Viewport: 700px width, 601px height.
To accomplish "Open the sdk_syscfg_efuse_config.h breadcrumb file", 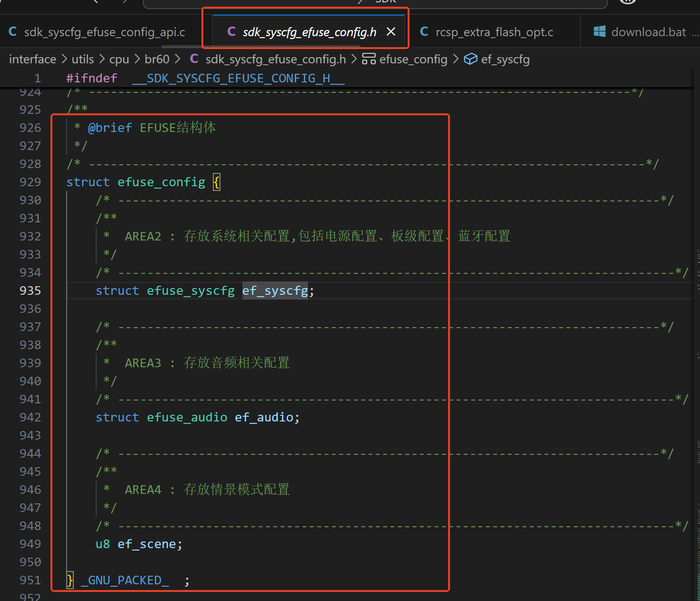I will click(276, 59).
